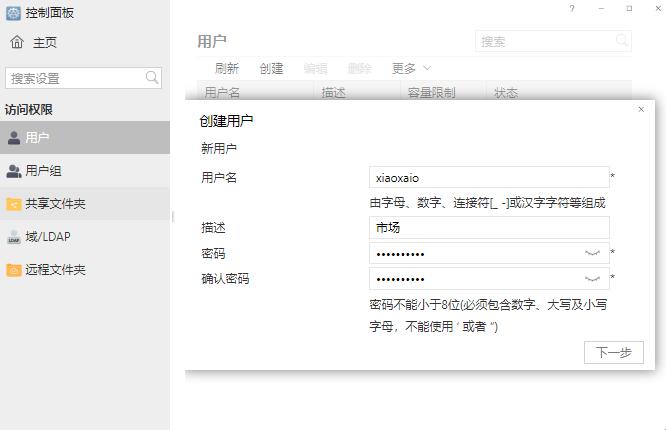The height and width of the screenshot is (430, 666).
Task: Click the magnifier in settings search
Action: 152,78
